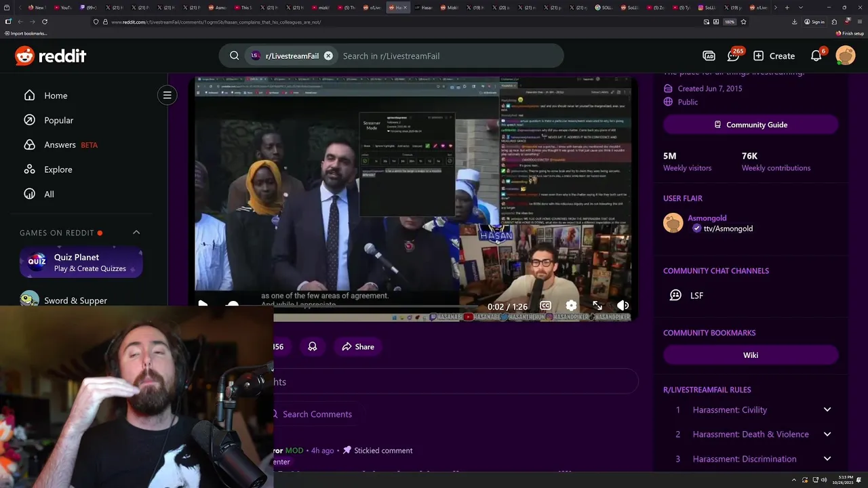Open the Reddit Ads icon
This screenshot has height=488, width=868.
(709, 56)
